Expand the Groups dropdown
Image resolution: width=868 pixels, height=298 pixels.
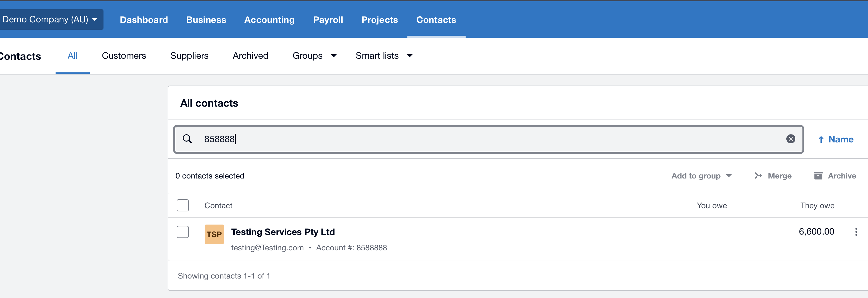coord(314,56)
